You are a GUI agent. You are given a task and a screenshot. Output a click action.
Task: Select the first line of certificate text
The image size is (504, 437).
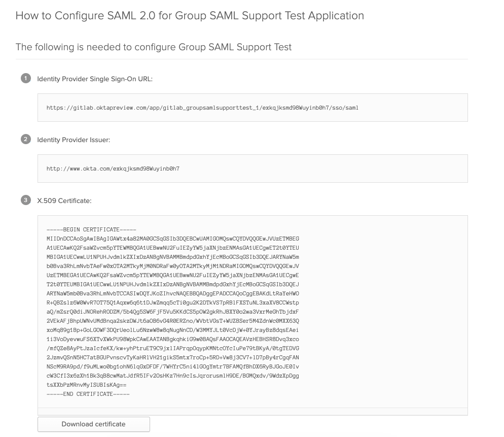[173, 239]
